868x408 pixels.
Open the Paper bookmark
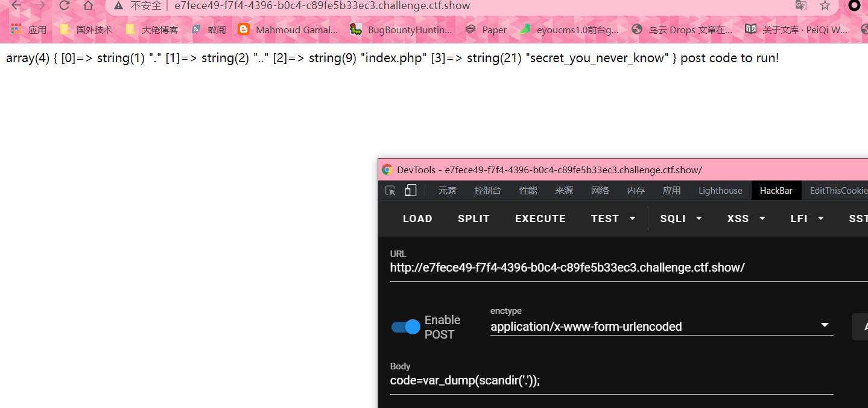click(486, 30)
